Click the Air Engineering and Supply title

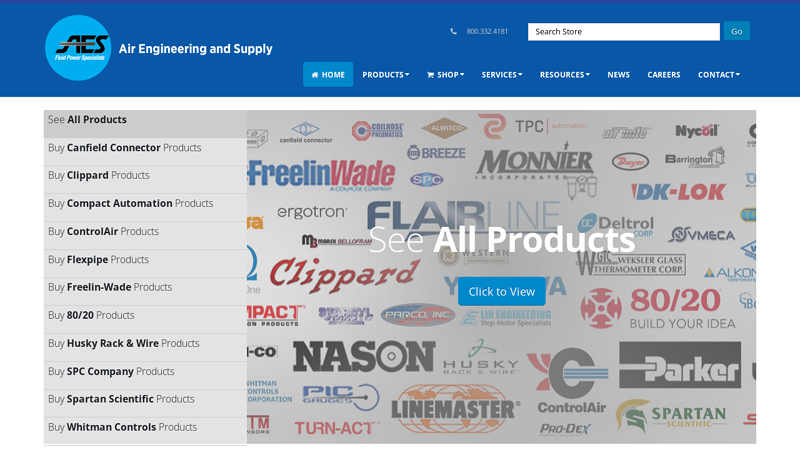[195, 49]
